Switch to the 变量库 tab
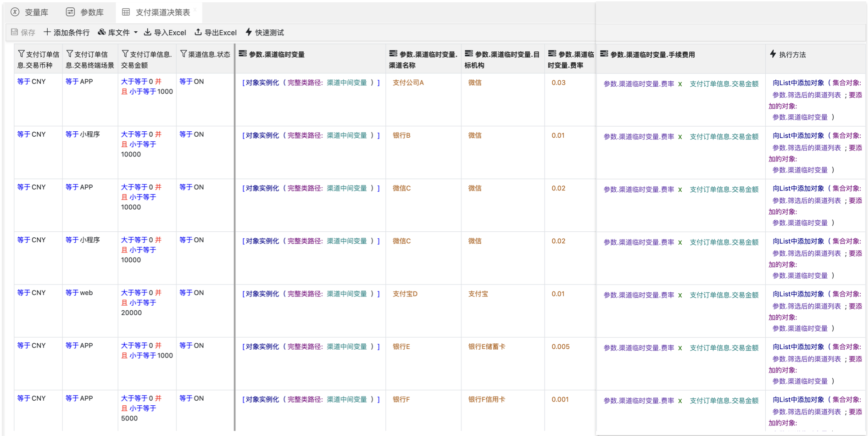 (x=30, y=12)
